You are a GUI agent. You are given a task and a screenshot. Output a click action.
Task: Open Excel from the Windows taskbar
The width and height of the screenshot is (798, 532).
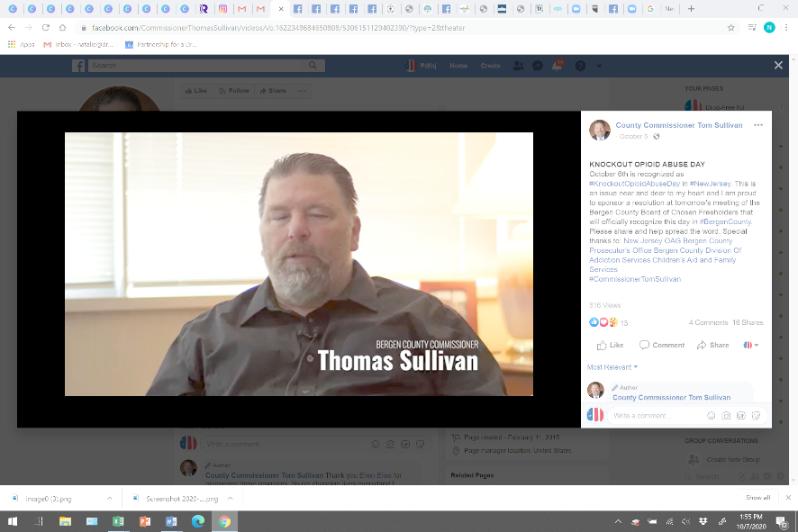(118, 521)
